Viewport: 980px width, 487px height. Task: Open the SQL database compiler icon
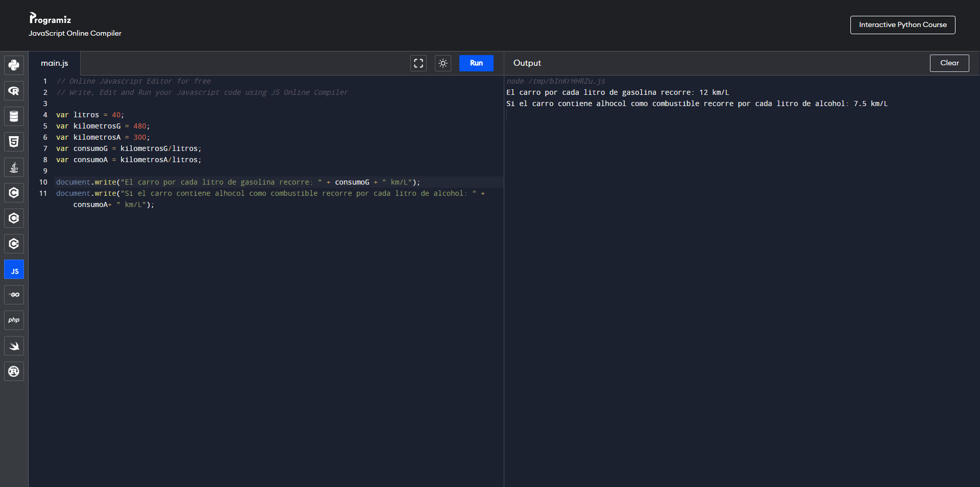pos(14,116)
